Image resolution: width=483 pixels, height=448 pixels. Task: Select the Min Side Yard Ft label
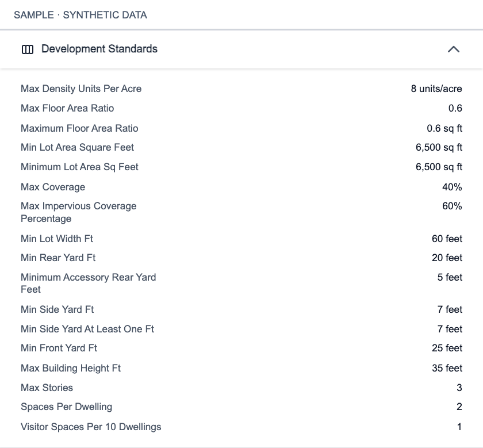(x=57, y=309)
